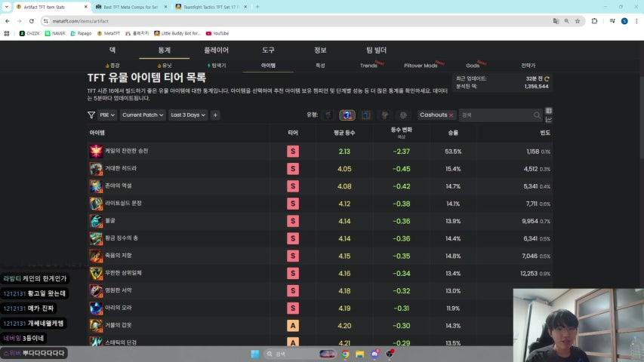
Task: Remove the Cashouts filter chip
Action: 451,115
